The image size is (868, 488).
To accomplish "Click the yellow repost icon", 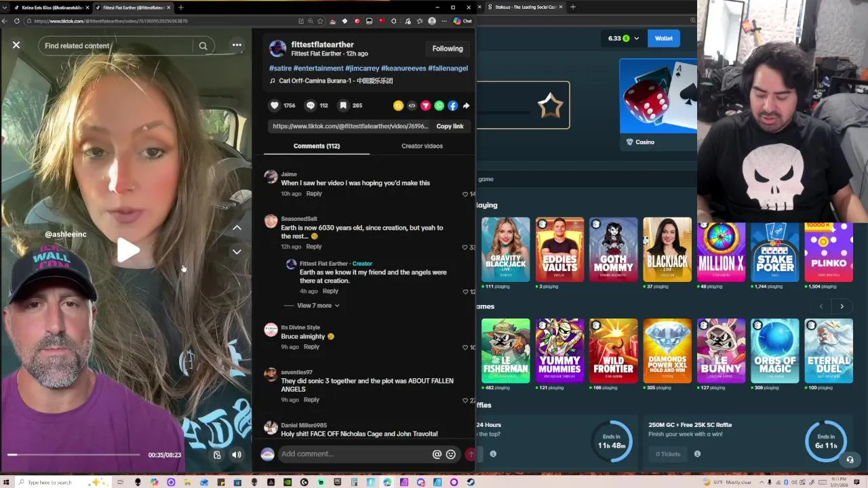I will (x=398, y=105).
